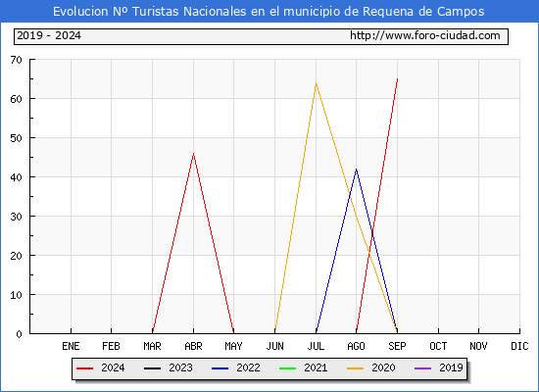Click the JUL month axis label
The height and width of the screenshot is (392, 539).
316,346
